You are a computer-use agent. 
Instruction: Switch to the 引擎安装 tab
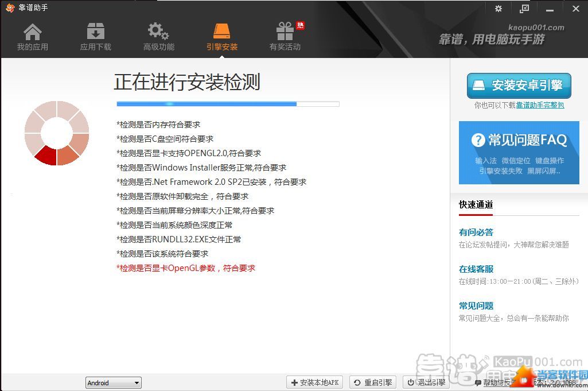222,37
